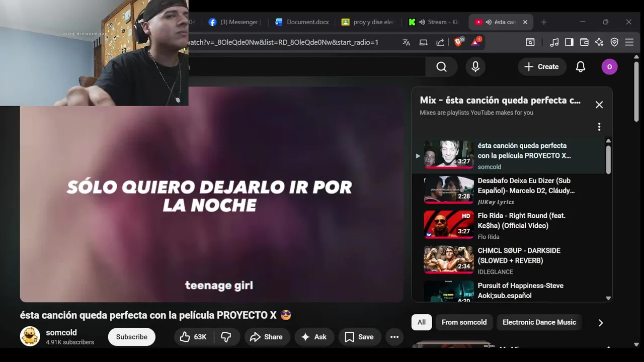
Task: Select the From somcold filter chip
Action: [x=464, y=322]
